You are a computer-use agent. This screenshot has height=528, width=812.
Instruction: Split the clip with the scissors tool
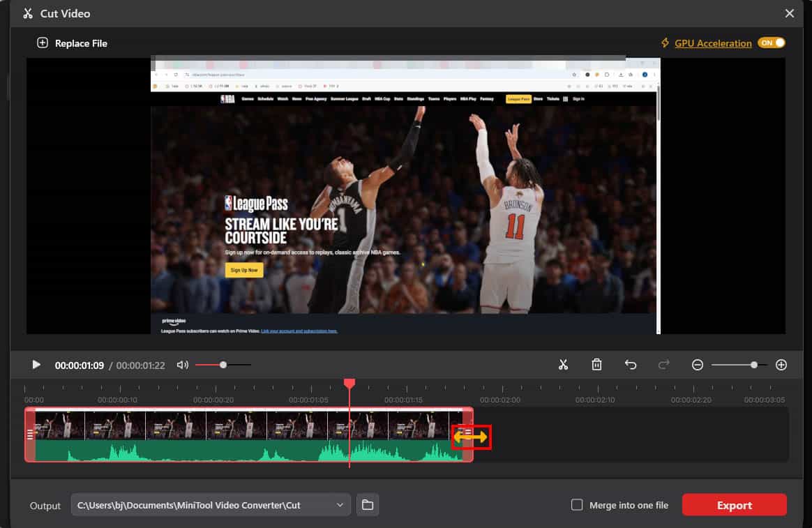pos(563,365)
